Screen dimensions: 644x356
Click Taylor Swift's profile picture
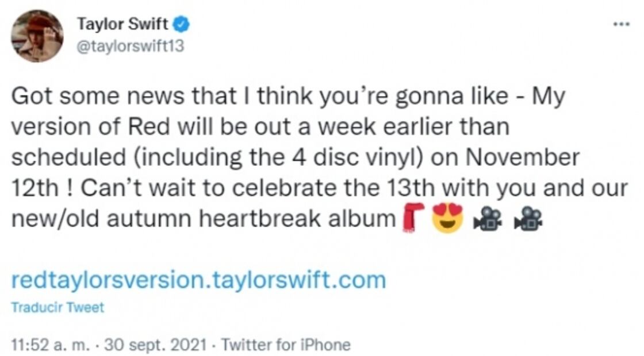pos(38,34)
